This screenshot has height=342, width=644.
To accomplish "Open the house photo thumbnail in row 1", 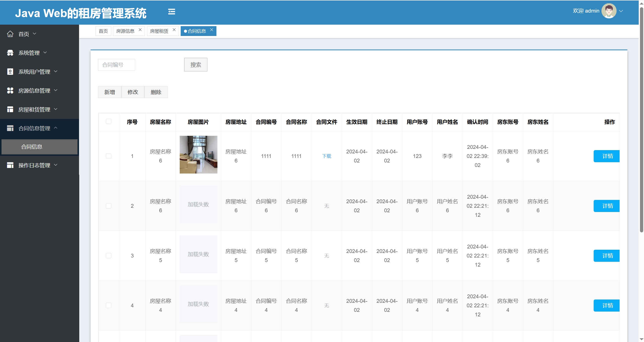I will coord(198,155).
